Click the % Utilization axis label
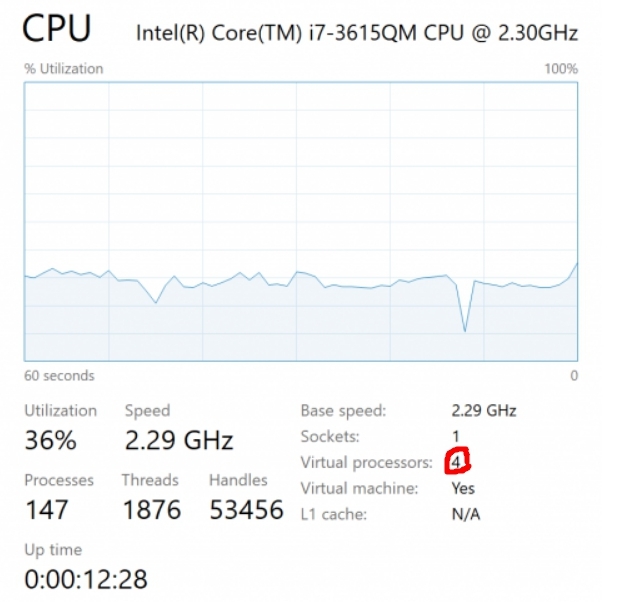This screenshot has height=602, width=625. point(64,69)
